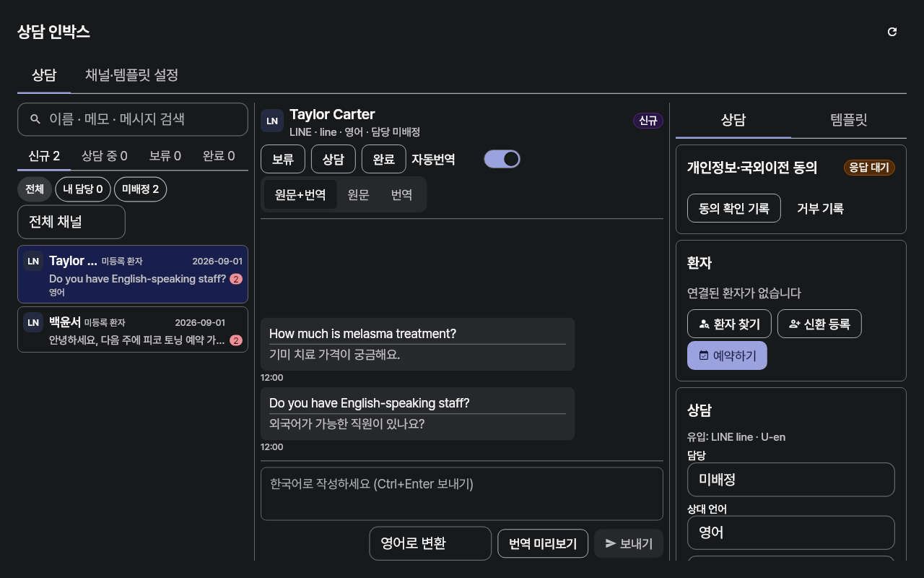924x578 pixels.
Task: Open the 담당 assignee dropdown showing 미배정
Action: 791,480
